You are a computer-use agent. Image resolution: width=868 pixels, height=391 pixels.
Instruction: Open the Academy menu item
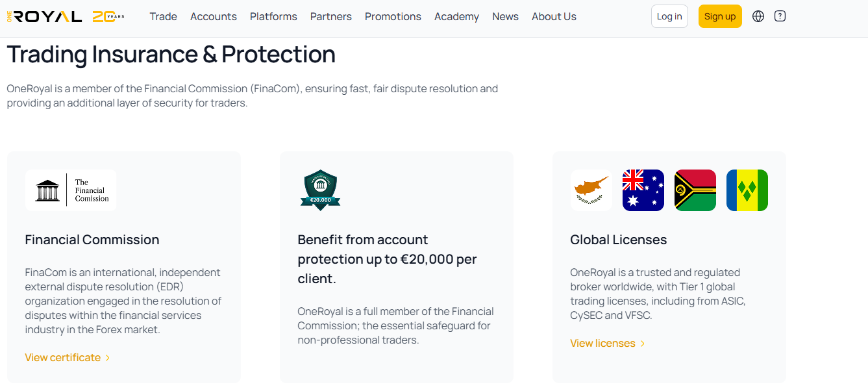pyautogui.click(x=456, y=17)
